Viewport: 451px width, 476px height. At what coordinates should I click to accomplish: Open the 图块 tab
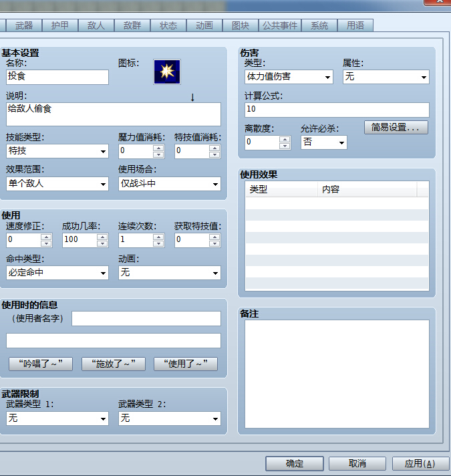point(241,25)
